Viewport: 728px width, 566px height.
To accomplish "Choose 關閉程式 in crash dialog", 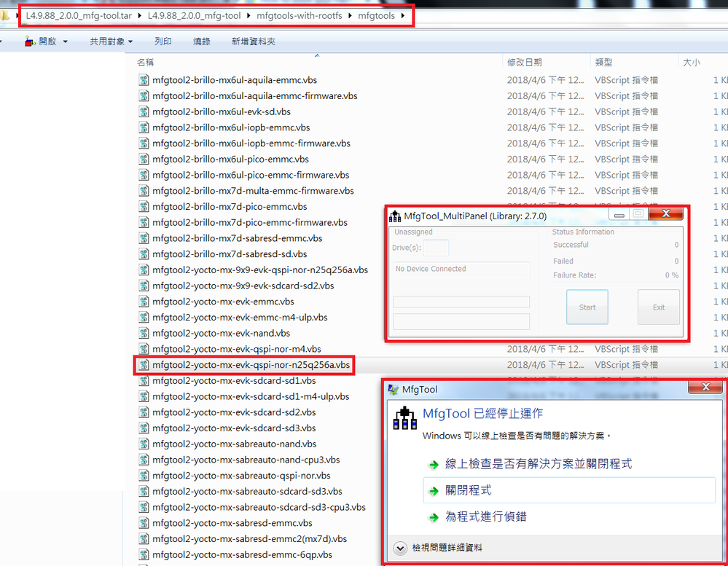I will pos(568,490).
